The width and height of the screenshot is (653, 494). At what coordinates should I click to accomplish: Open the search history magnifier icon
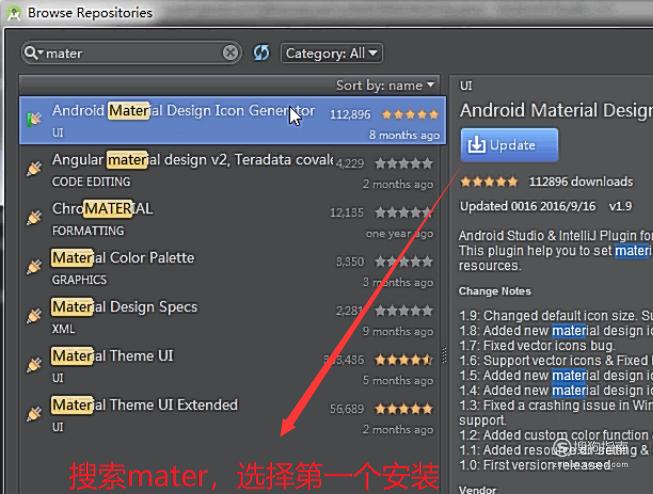coord(33,53)
